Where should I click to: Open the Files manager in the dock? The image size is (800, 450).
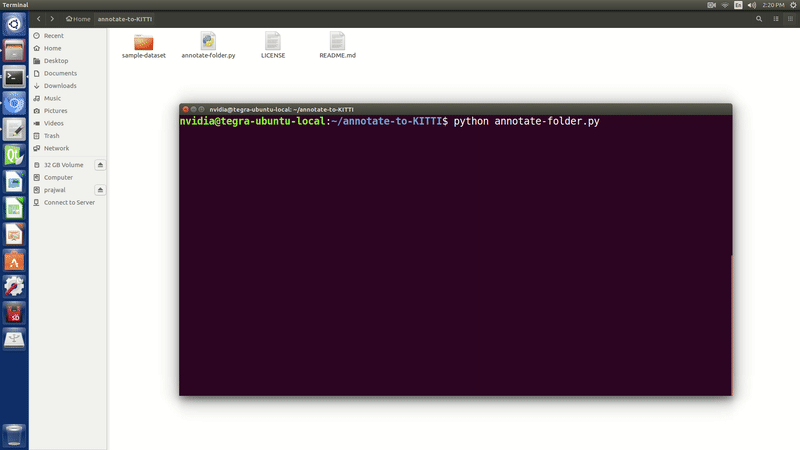coord(14,51)
